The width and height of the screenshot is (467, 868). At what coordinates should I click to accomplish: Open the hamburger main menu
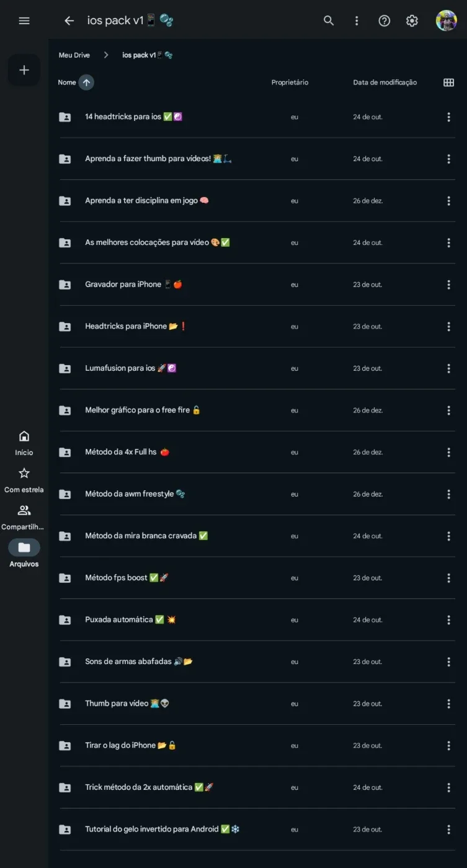tap(24, 20)
